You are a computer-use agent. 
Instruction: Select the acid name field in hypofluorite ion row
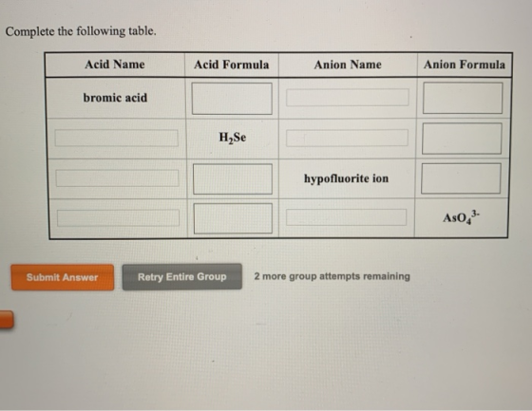coord(118,178)
